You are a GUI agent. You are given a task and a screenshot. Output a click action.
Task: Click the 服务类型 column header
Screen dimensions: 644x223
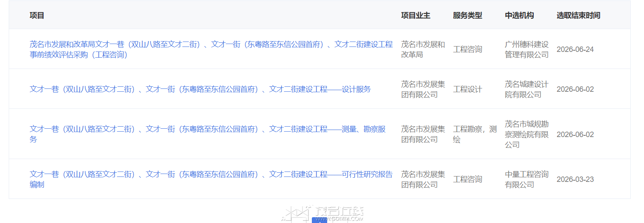(x=467, y=15)
